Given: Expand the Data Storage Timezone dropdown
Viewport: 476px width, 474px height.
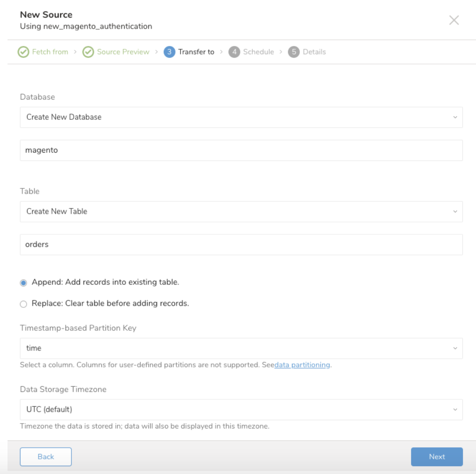Looking at the screenshot, I should pyautogui.click(x=241, y=410).
